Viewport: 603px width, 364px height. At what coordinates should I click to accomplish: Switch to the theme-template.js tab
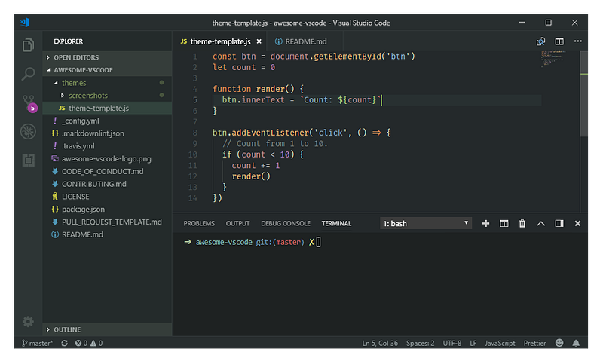pyautogui.click(x=220, y=41)
